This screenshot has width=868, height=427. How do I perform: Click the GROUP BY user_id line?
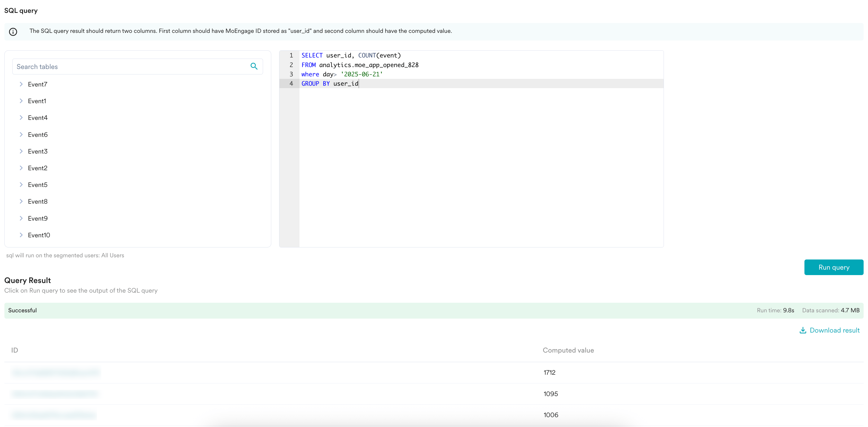point(330,83)
